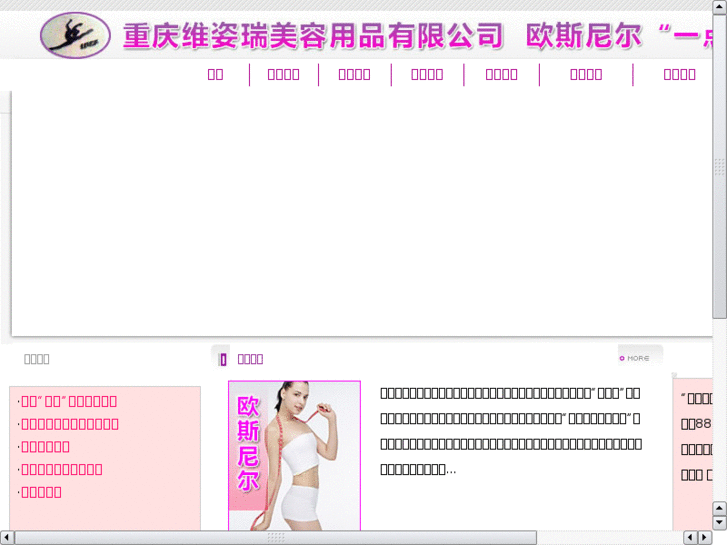
Task: Click the left-pointing arrow at the right end of the horizontal scrollbar
Action: (x=690, y=538)
